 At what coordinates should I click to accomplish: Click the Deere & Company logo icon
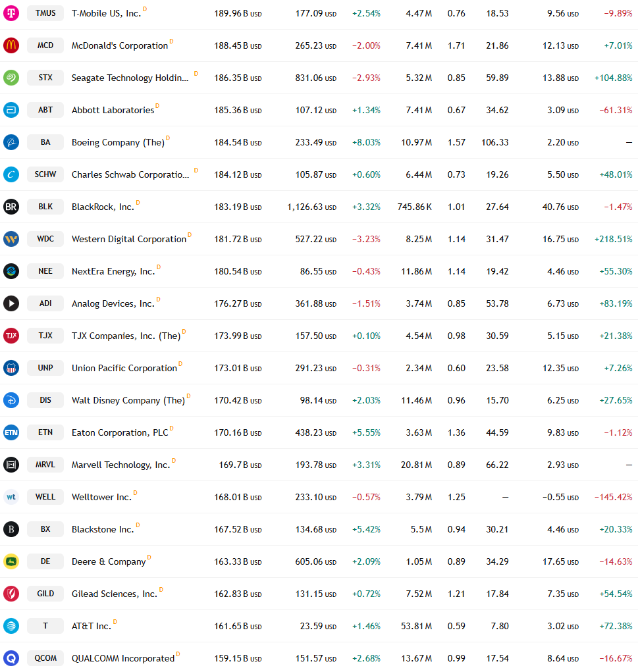(x=11, y=561)
